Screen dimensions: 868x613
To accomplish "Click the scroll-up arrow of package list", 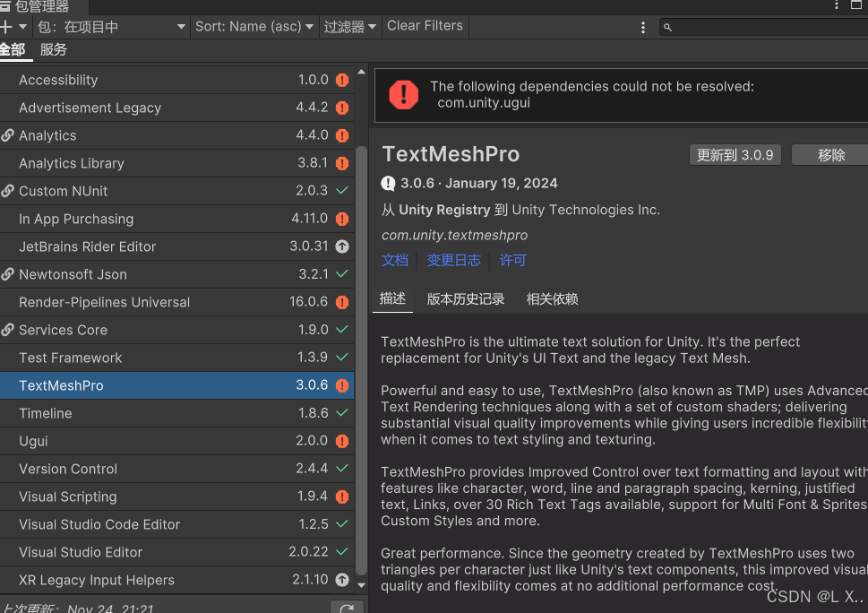I will coord(362,72).
